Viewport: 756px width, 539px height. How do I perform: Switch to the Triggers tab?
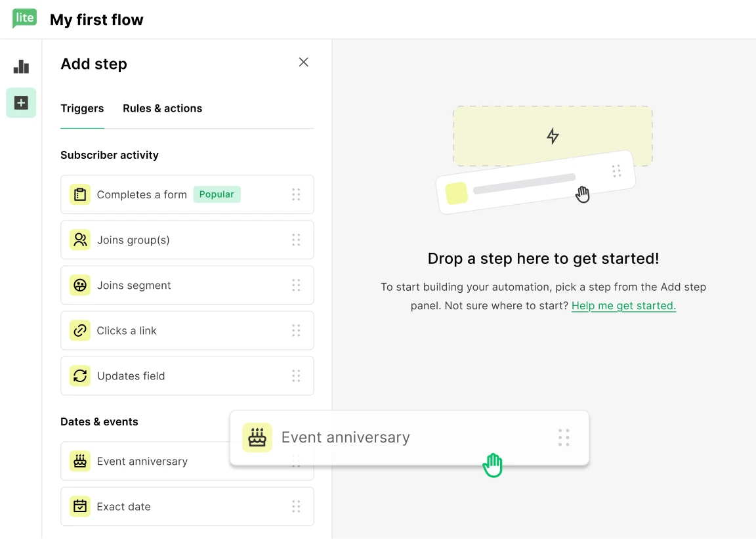click(x=82, y=108)
